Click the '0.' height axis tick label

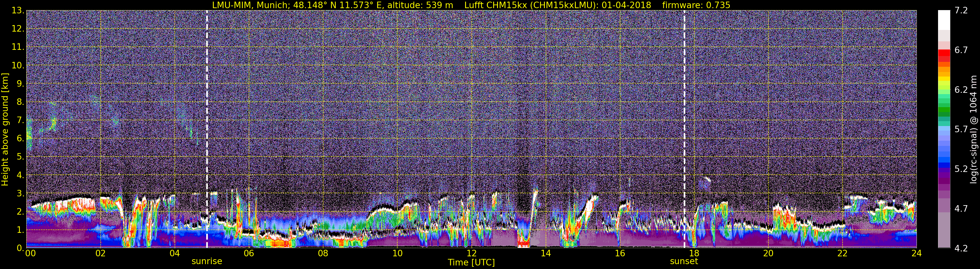point(20,248)
